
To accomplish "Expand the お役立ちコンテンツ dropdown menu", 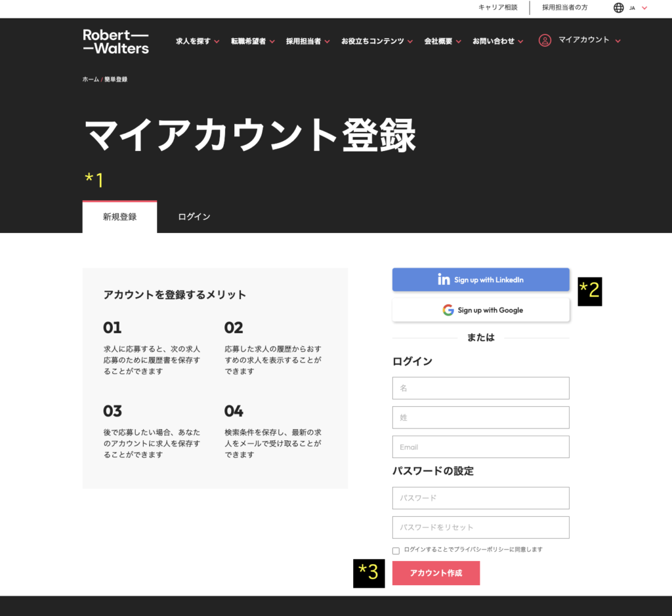I will pos(377,41).
